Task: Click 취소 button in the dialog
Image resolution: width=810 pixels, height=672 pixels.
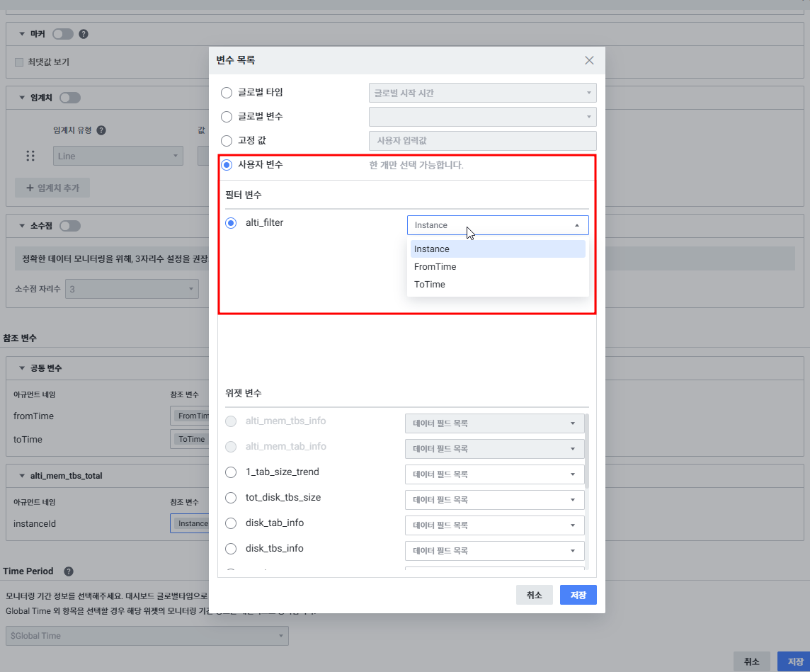Action: tap(534, 596)
